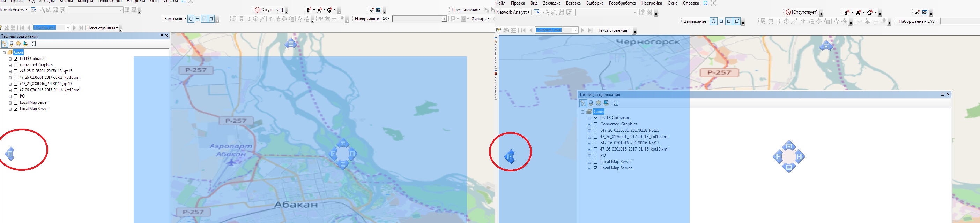Open the Закладка menu in right window
This screenshot has width=980, height=223.
[x=551, y=3]
